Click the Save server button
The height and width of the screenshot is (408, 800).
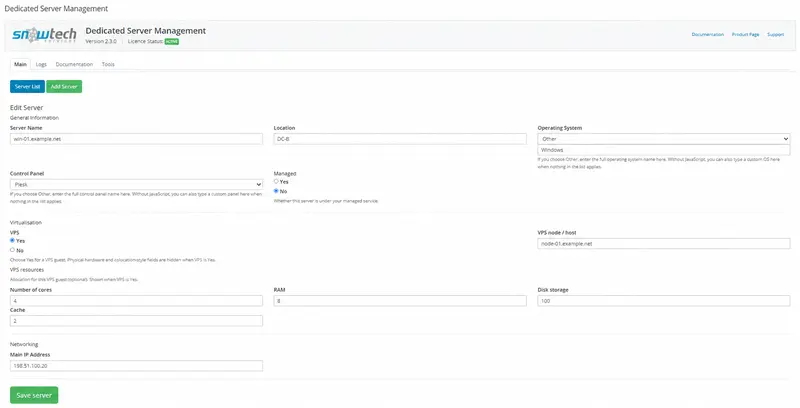34,395
